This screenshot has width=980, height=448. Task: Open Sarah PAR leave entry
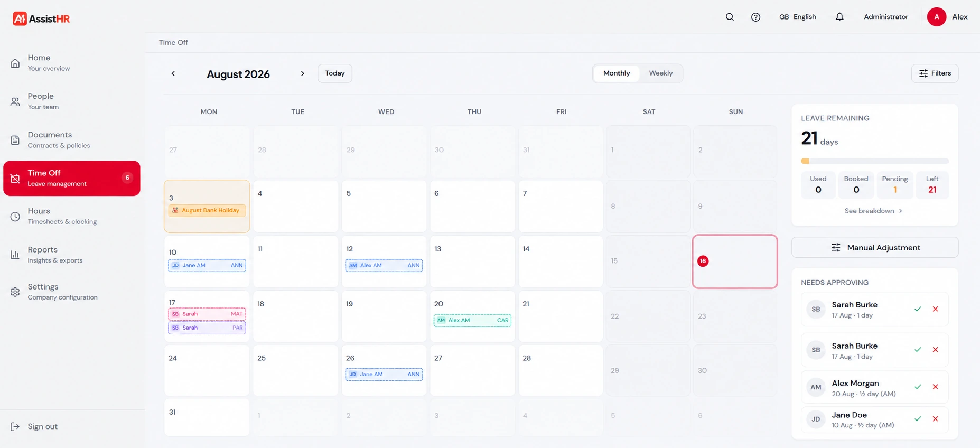(x=207, y=328)
